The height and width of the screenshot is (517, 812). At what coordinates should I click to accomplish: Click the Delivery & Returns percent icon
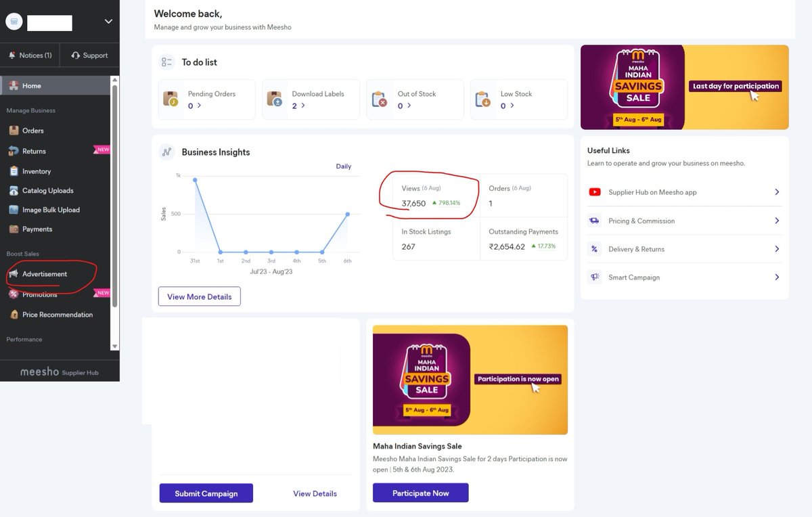point(595,249)
